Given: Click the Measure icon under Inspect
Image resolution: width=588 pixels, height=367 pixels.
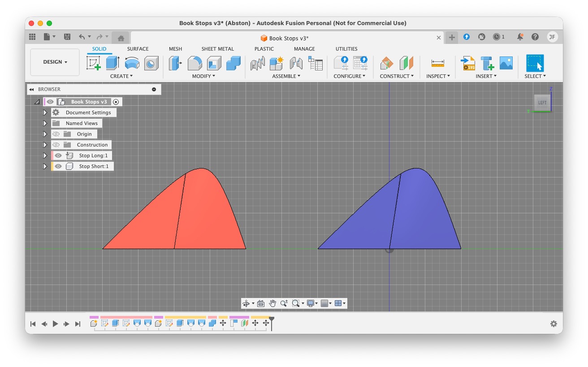Looking at the screenshot, I should tap(437, 63).
